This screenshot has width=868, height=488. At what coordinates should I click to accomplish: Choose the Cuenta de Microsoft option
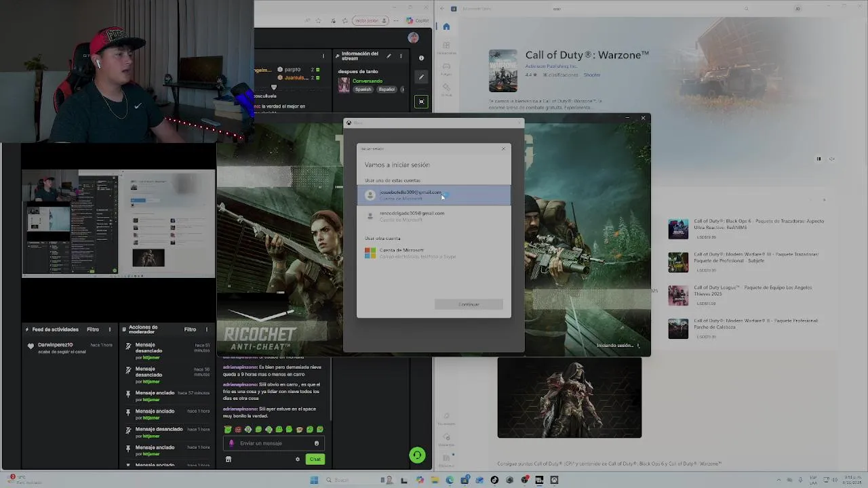434,253
